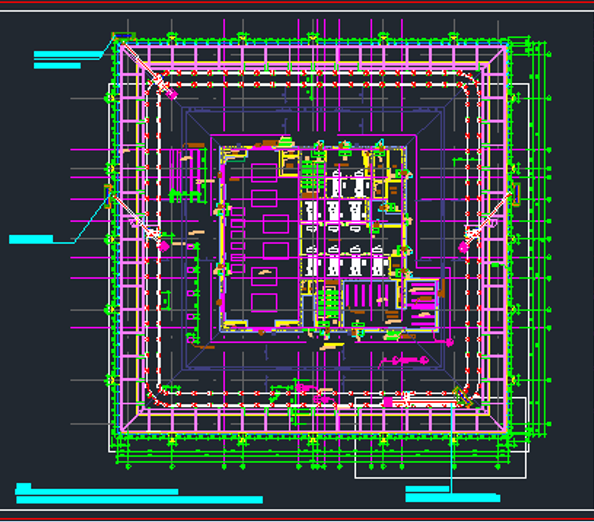Click the orange bracket symbol on the right edge
The width and height of the screenshot is (594, 522).
(x=516, y=194)
